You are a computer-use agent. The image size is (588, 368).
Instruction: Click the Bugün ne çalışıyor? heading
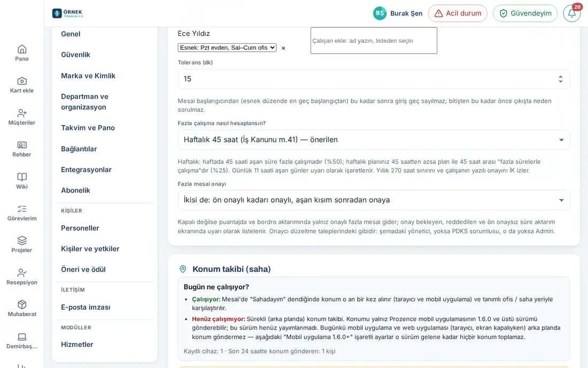(x=216, y=287)
